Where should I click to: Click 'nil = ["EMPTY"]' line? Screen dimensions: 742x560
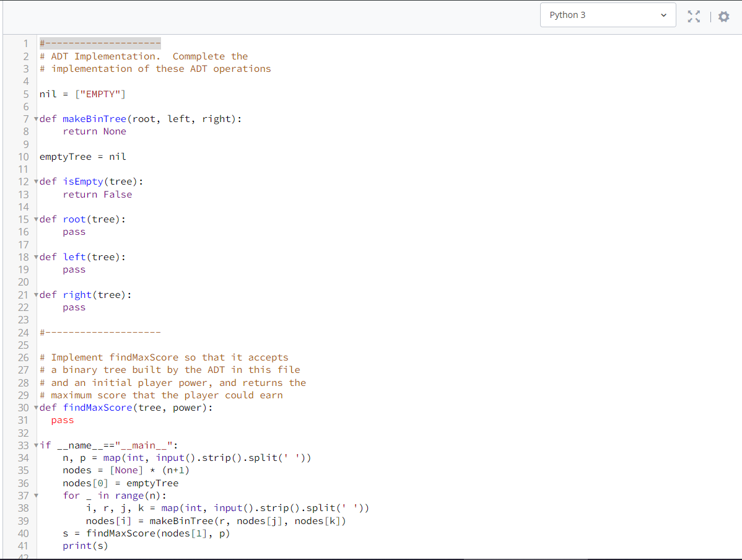pyautogui.click(x=82, y=94)
